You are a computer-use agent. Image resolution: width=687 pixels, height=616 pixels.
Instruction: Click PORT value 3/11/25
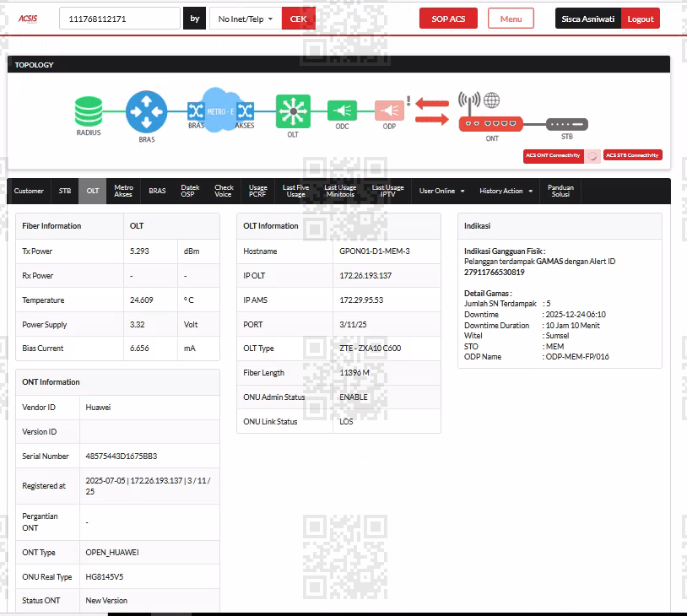point(353,325)
